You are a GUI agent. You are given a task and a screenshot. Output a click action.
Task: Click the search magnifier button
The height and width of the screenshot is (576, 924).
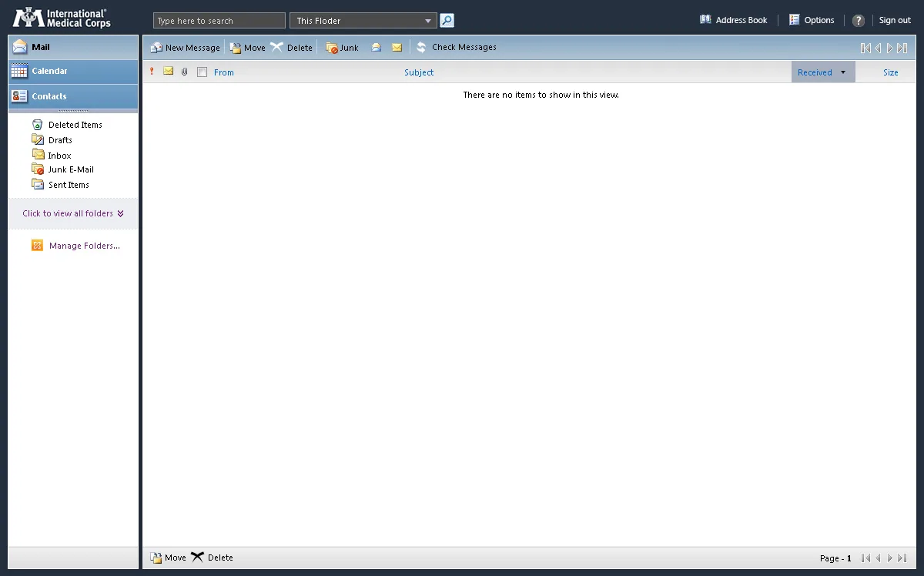click(x=447, y=21)
